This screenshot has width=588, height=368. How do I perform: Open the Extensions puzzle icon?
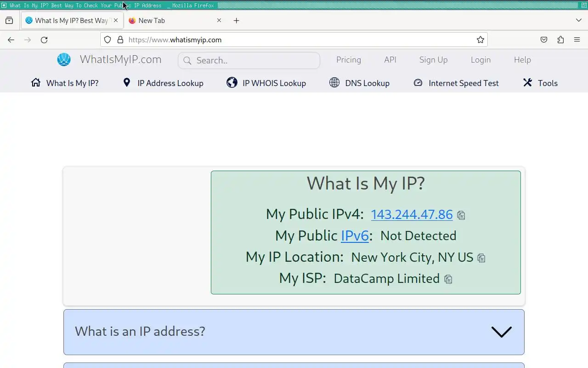click(x=560, y=40)
